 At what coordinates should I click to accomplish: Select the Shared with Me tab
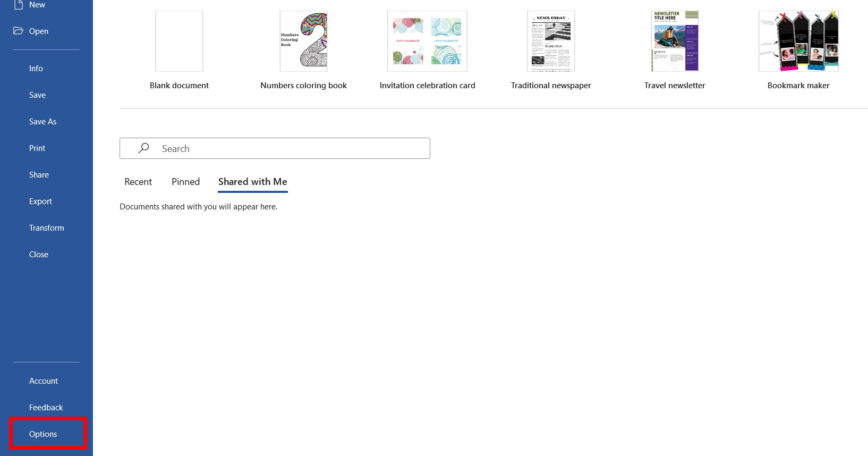tap(253, 182)
